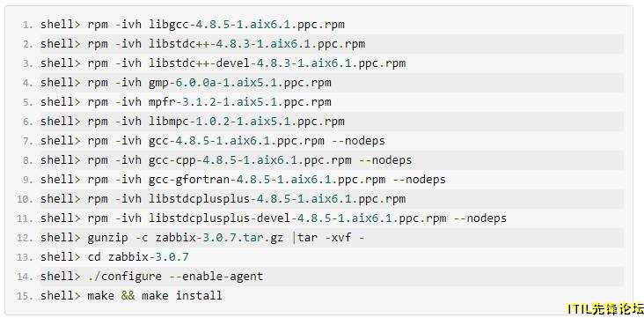Click line number 1 in the gutter

coord(27,25)
